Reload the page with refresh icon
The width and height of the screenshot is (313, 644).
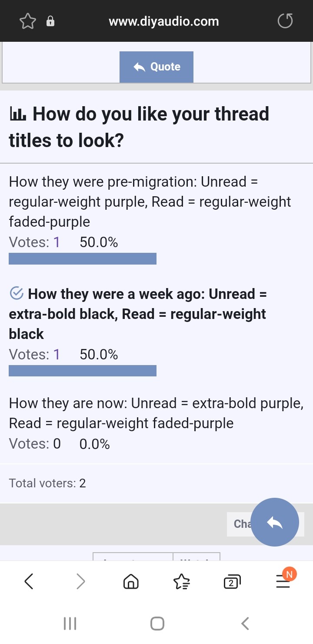(x=285, y=21)
